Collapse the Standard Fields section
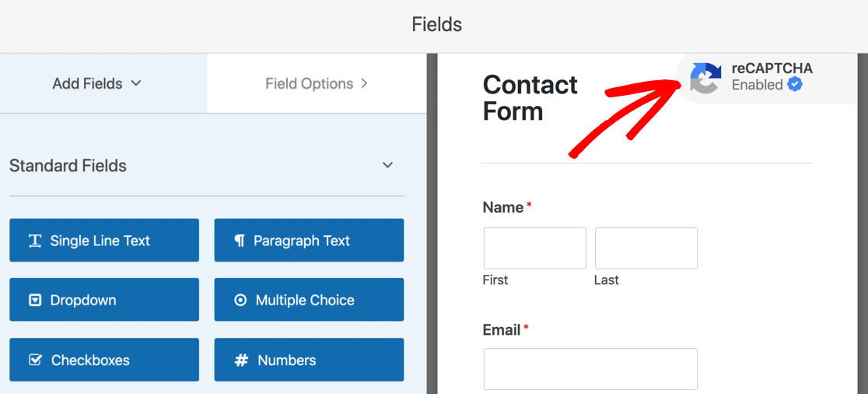Viewport: 868px width, 394px height. 388,165
